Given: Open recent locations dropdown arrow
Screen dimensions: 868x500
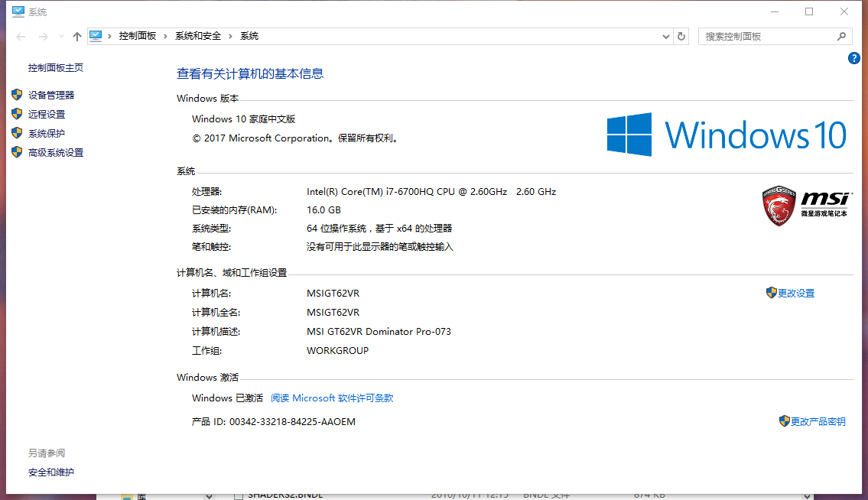Looking at the screenshot, I should click(x=61, y=37).
